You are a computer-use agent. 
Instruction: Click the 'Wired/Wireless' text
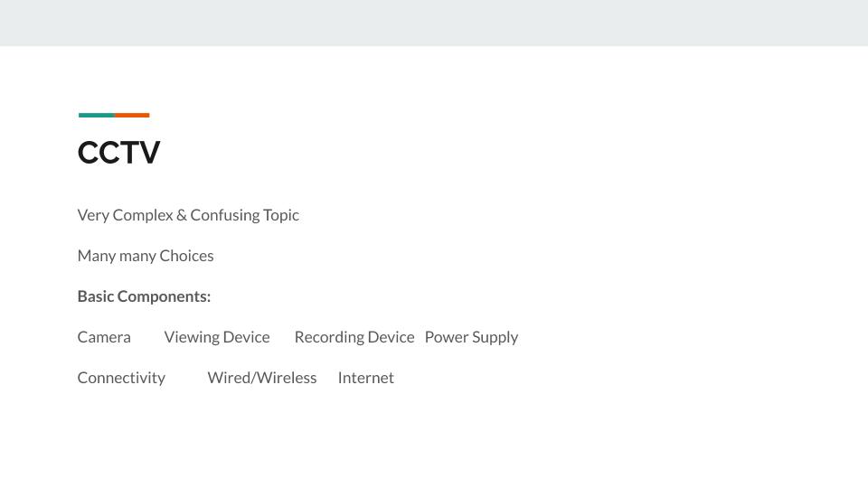click(262, 378)
